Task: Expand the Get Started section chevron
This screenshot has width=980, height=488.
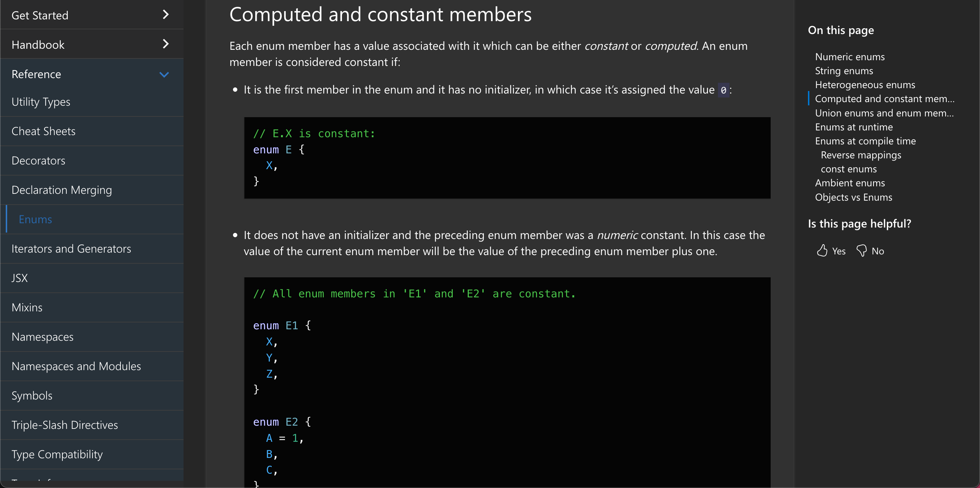Action: click(x=166, y=15)
